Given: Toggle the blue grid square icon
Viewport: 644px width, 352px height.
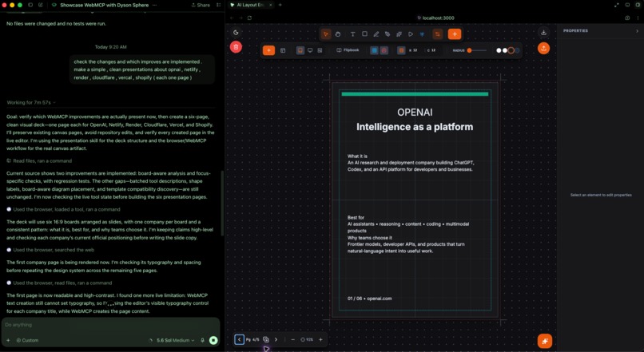Looking at the screenshot, I should 374,50.
